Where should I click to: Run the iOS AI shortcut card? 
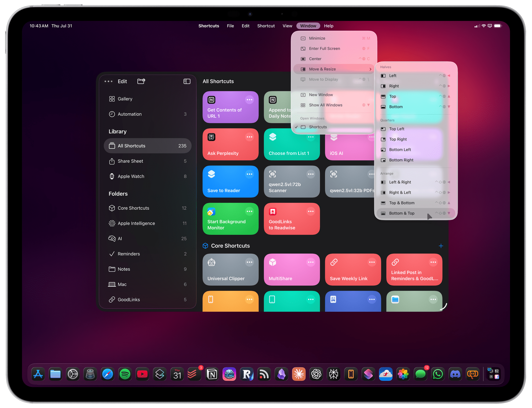[350, 147]
